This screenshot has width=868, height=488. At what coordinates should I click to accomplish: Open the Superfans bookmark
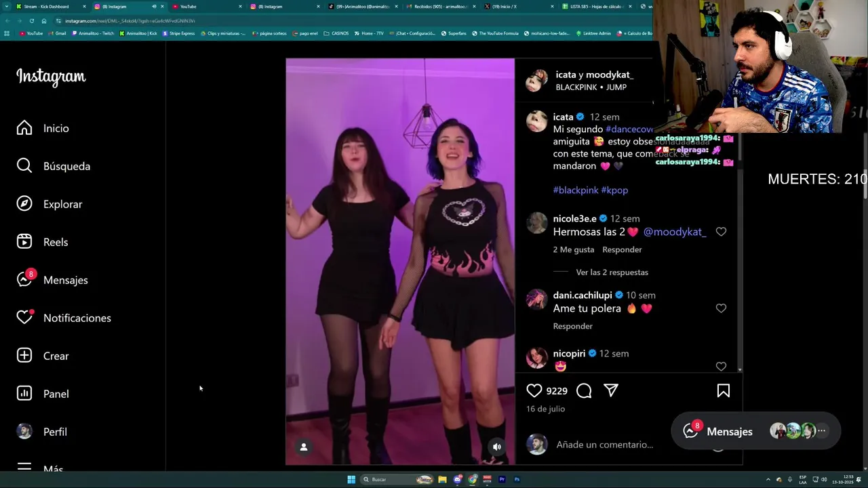click(x=454, y=33)
